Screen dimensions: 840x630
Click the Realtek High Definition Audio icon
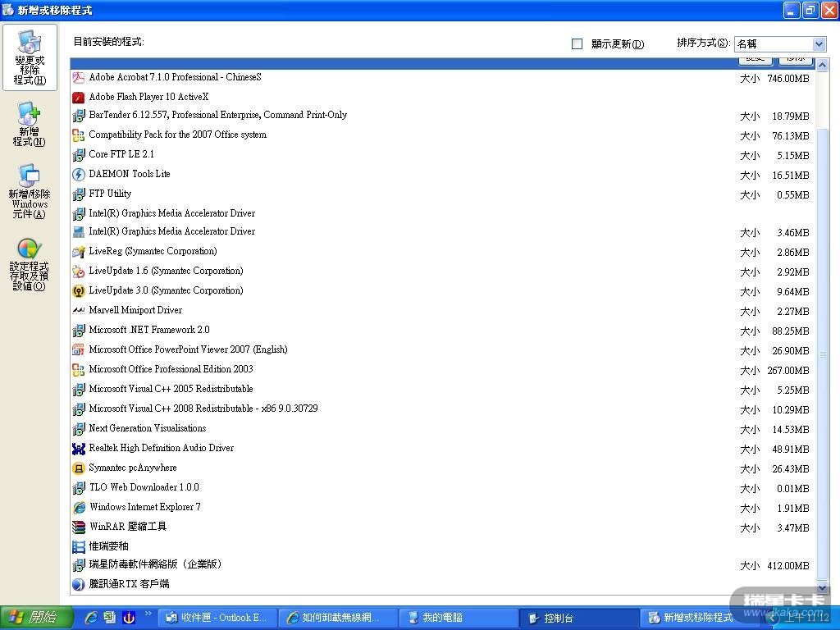coord(79,449)
